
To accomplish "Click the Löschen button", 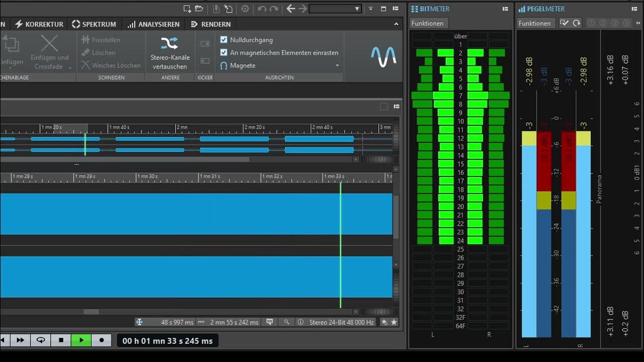I will click(x=98, y=52).
